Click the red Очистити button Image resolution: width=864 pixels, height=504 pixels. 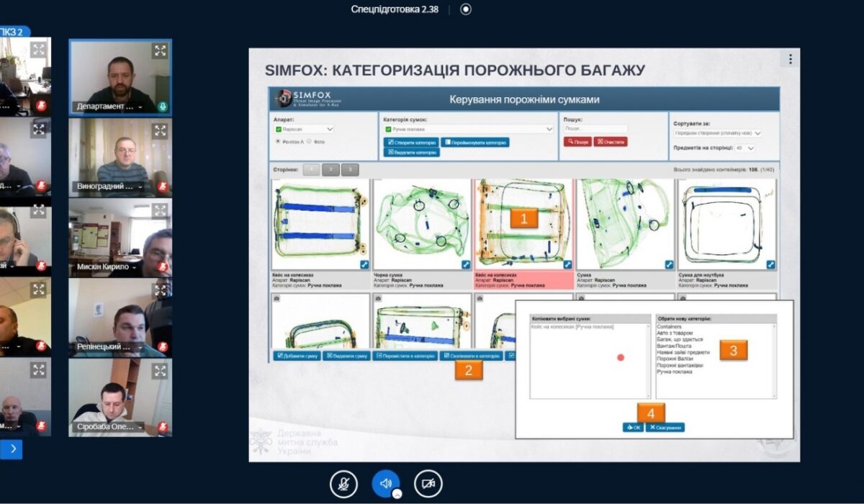pyautogui.click(x=611, y=142)
